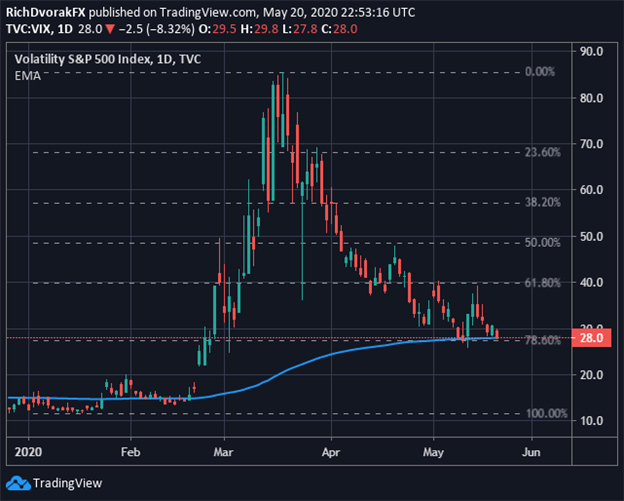This screenshot has width=624, height=501.
Task: Click the TradingView.com published text
Action: [207, 12]
